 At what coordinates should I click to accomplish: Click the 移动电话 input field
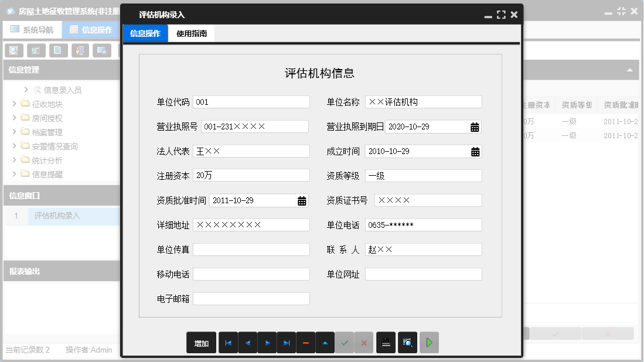pyautogui.click(x=251, y=275)
